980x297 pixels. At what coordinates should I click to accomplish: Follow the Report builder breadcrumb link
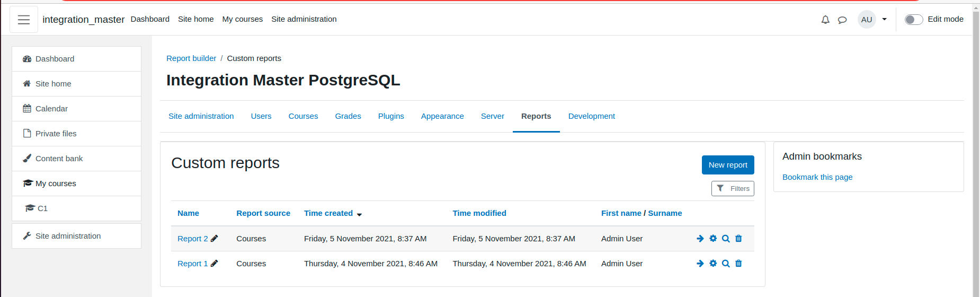click(x=191, y=58)
